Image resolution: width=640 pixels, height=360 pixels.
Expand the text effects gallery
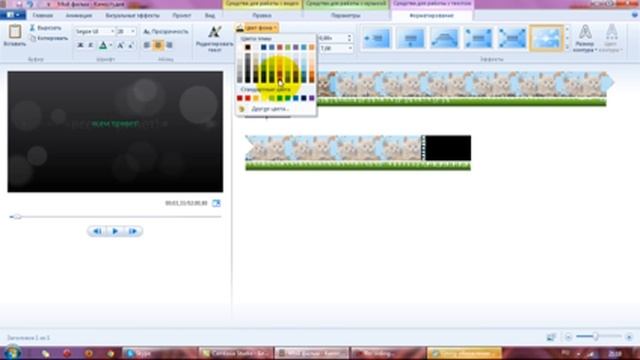click(567, 48)
